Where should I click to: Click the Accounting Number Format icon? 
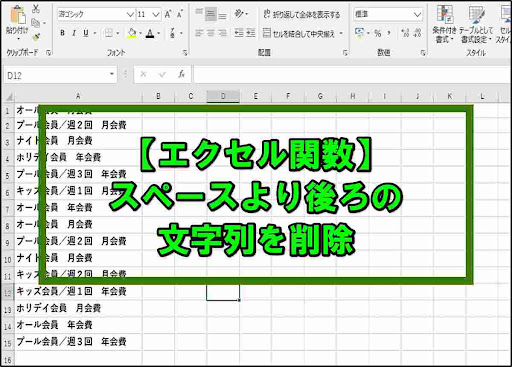[x=359, y=33]
